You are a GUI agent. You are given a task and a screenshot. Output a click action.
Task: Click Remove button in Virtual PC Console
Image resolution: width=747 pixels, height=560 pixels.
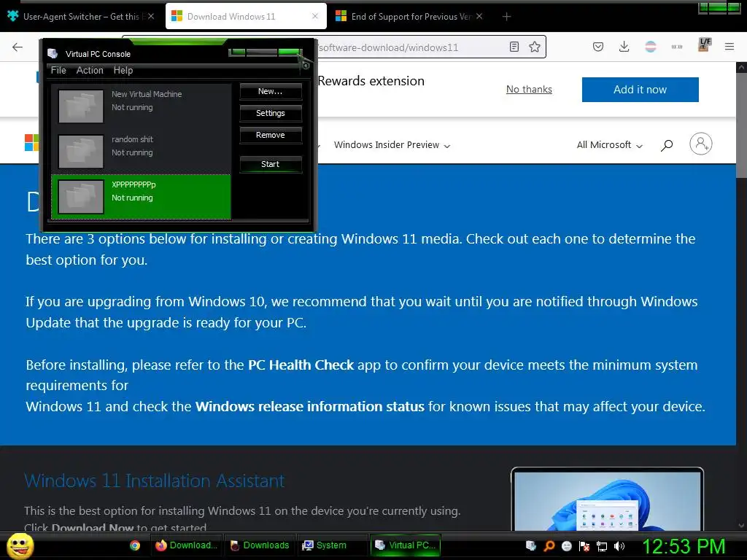click(270, 135)
